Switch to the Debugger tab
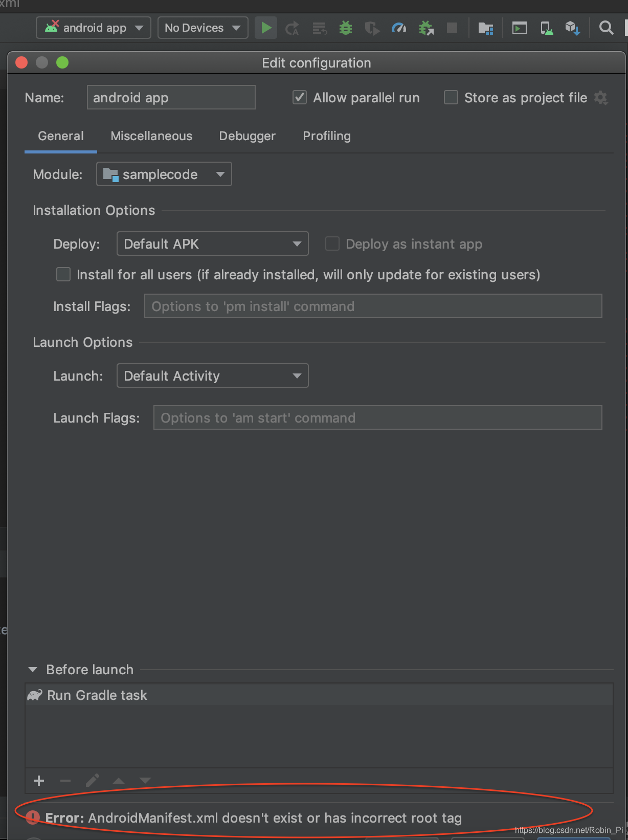 pyautogui.click(x=247, y=136)
